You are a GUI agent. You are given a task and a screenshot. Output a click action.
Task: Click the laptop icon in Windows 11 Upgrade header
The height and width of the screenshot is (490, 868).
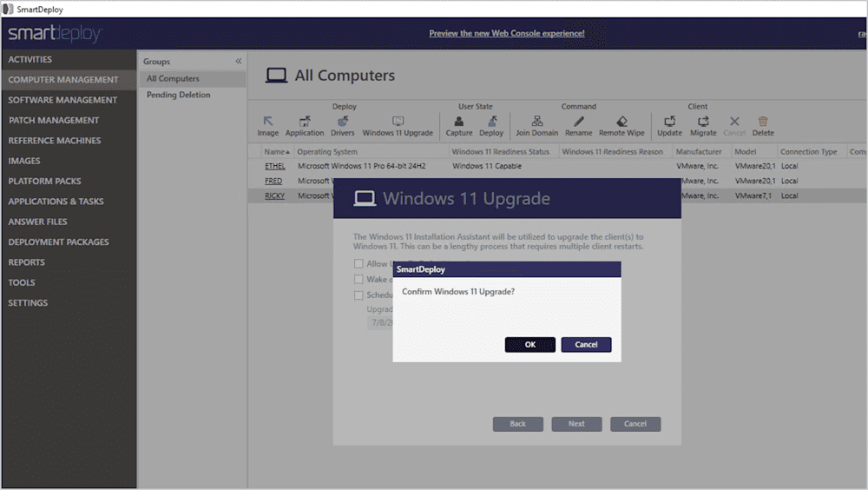click(365, 198)
